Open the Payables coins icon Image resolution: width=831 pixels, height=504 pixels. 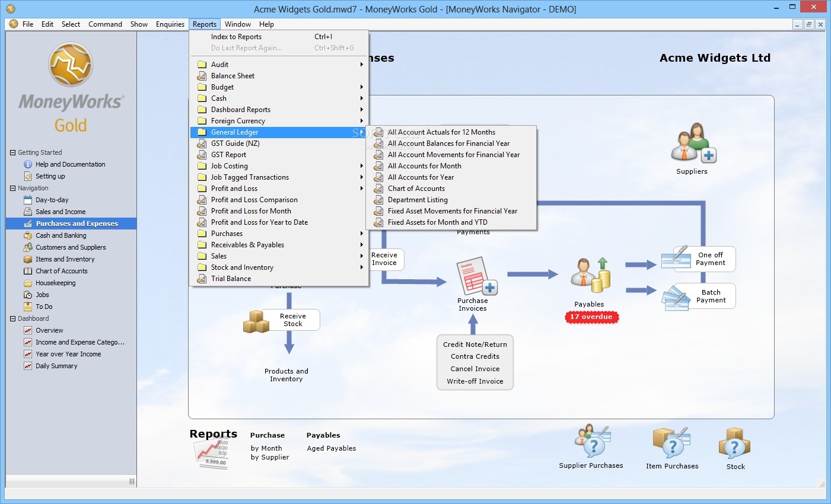[591, 276]
